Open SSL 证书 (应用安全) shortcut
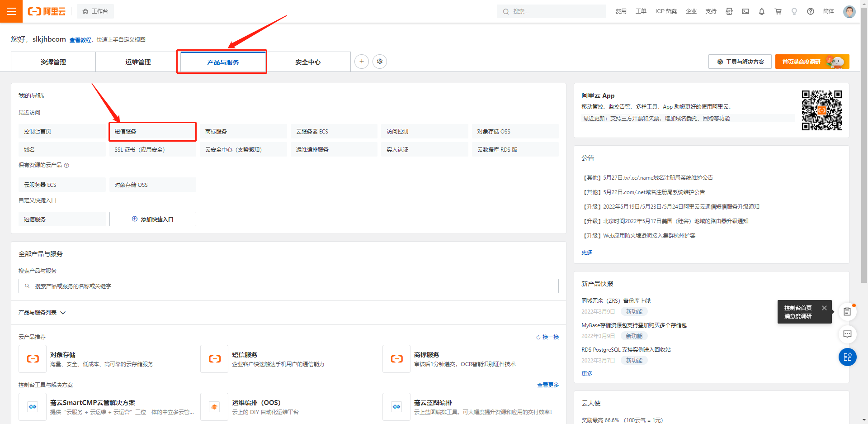The image size is (868, 424). 153,149
